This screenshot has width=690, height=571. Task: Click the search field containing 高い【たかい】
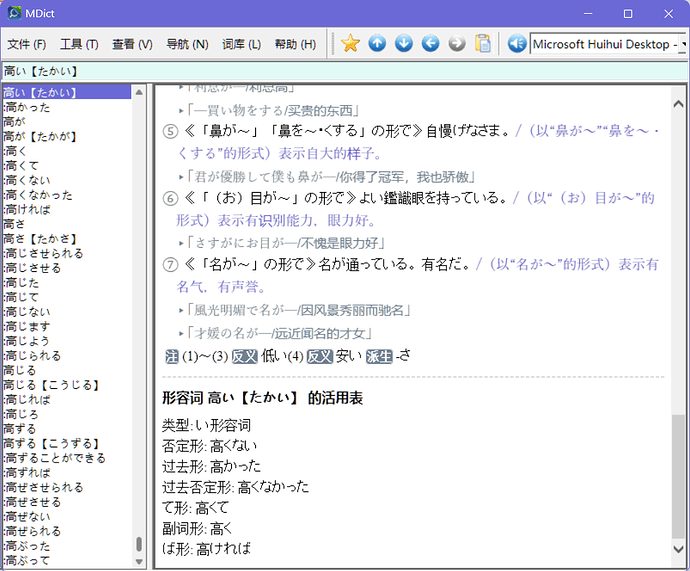(x=345, y=71)
